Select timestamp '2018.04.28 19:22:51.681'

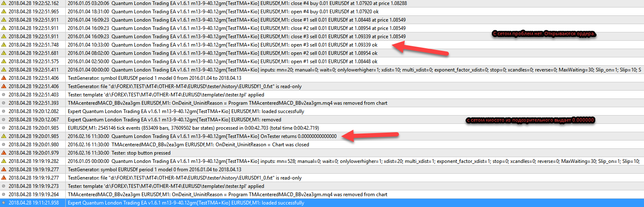click(x=34, y=53)
